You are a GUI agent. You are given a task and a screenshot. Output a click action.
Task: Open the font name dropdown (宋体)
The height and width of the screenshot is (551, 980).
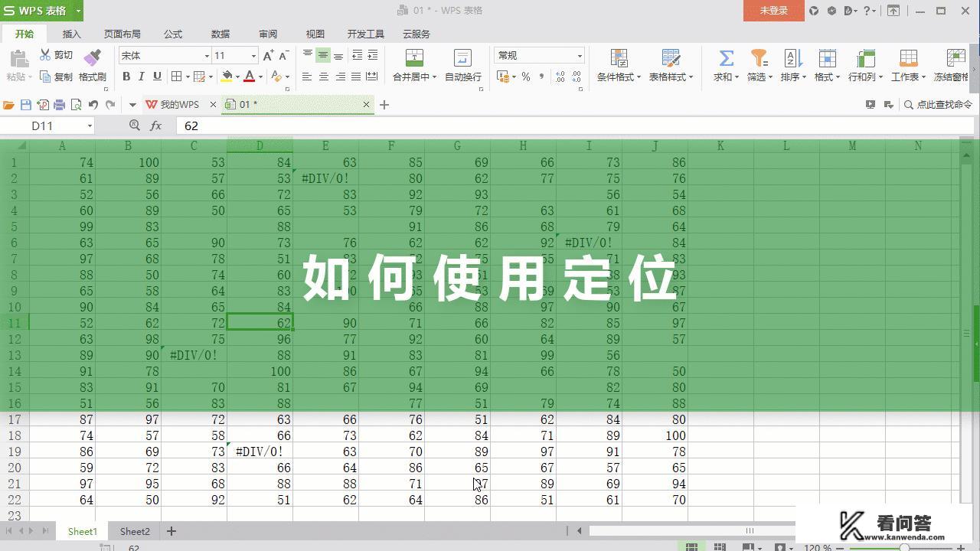coord(207,56)
